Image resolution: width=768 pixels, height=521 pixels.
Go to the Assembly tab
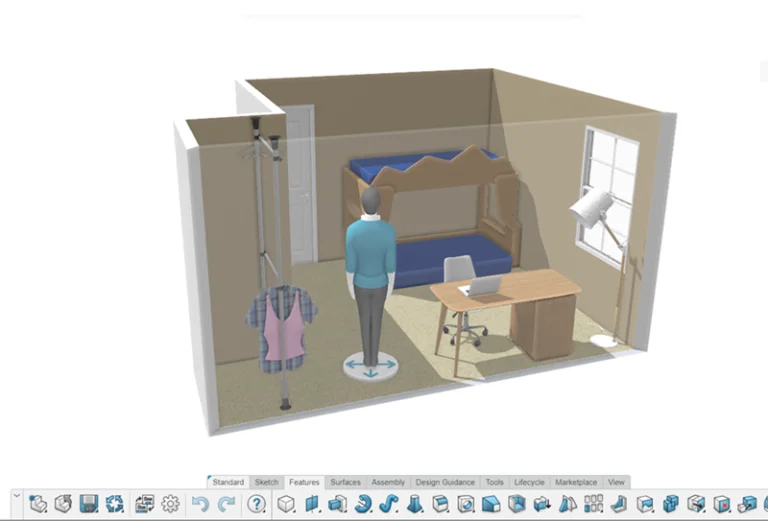click(x=388, y=482)
